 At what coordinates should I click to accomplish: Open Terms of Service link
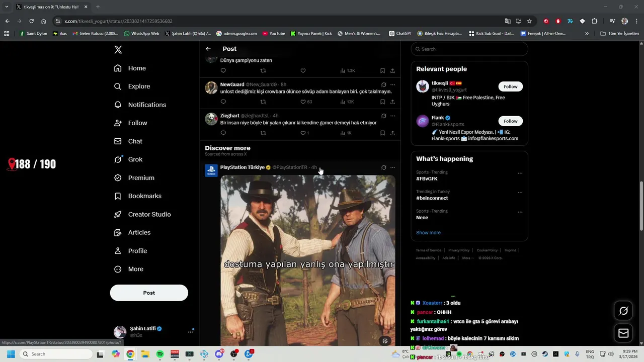pyautogui.click(x=428, y=250)
